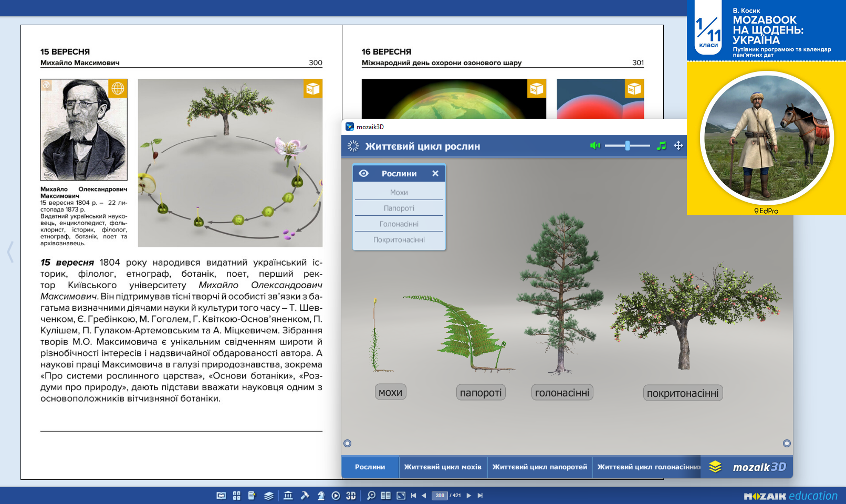Click the move arrows icon in mozaik3D header

[678, 145]
